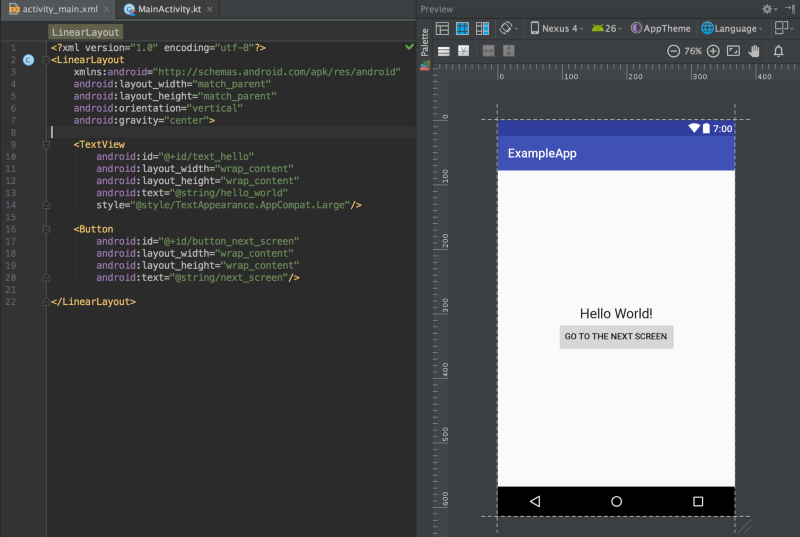
Task: Open the Nexus 4 device dropdown
Action: [556, 29]
